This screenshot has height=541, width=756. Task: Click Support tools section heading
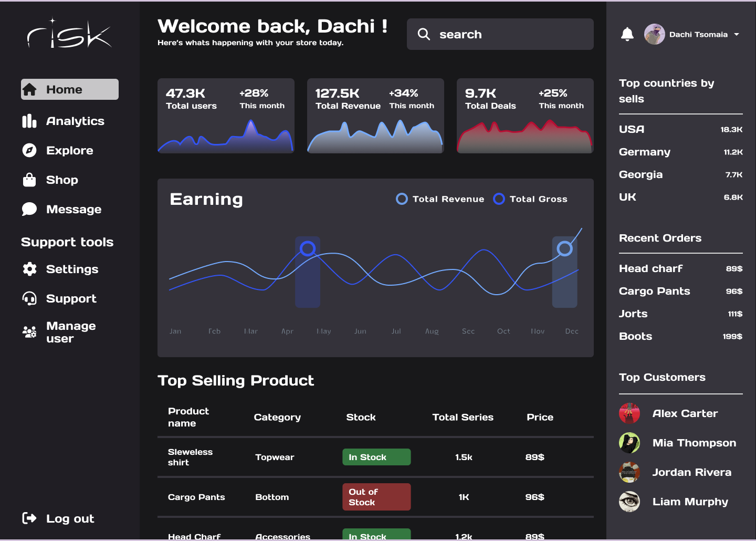click(x=67, y=242)
